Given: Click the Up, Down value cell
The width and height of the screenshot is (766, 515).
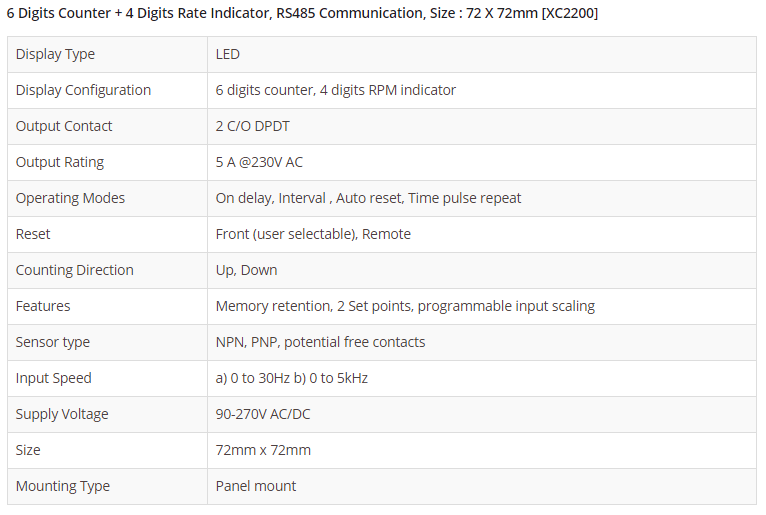Looking at the screenshot, I should [246, 270].
